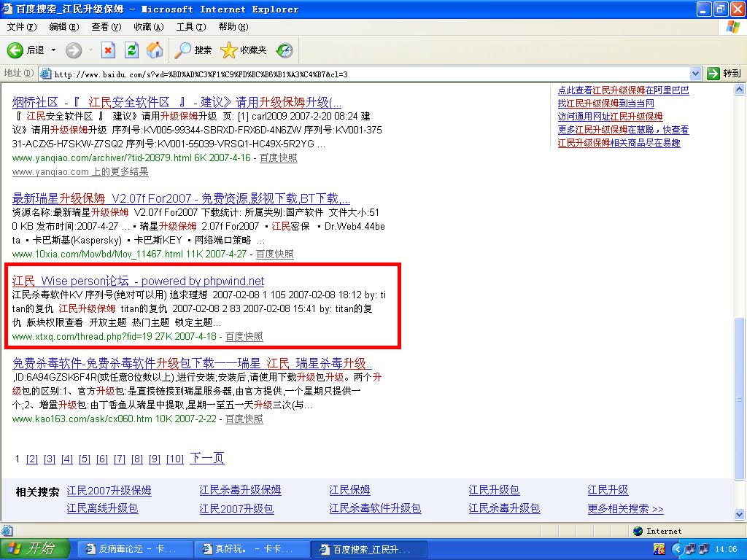Image resolution: width=747 pixels, height=560 pixels.
Task: Click the vertical scrollbar down arrow
Action: (x=740, y=514)
